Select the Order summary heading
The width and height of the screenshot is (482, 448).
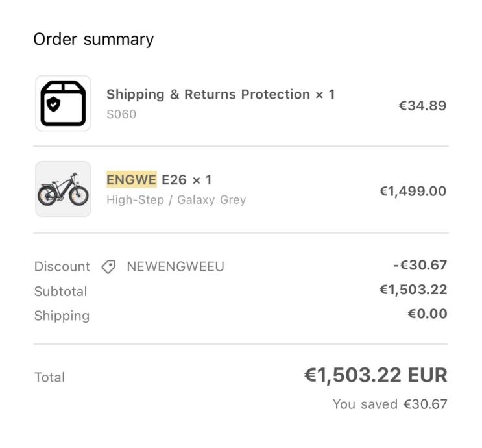pyautogui.click(x=93, y=40)
